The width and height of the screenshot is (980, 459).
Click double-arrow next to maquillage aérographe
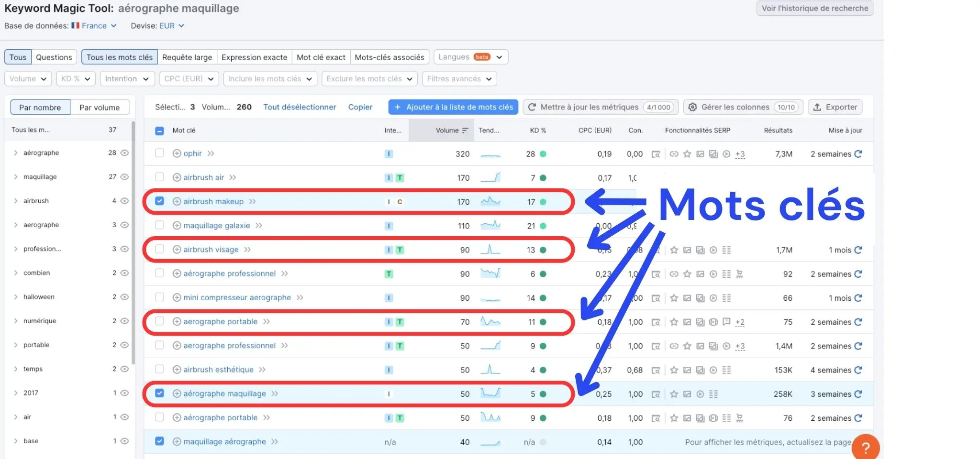click(x=275, y=442)
